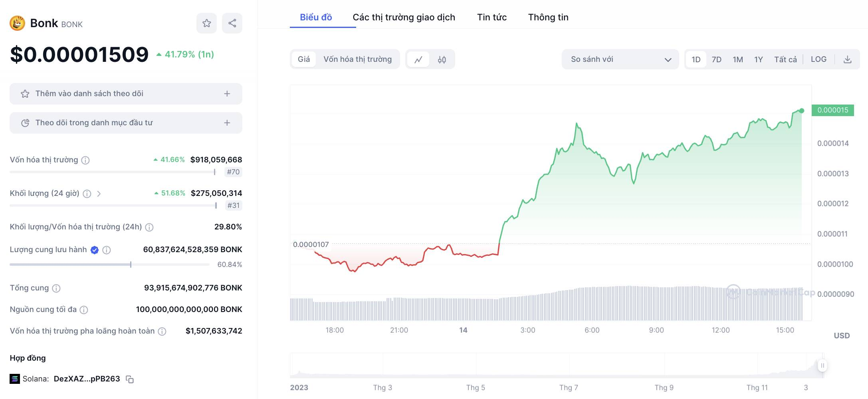This screenshot has height=399, width=868.
Task: Click the circulating supply progress bar
Action: pos(109,265)
